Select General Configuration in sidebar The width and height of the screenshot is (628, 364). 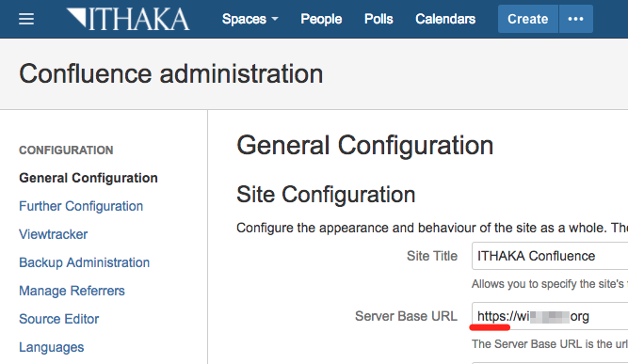[x=89, y=178]
